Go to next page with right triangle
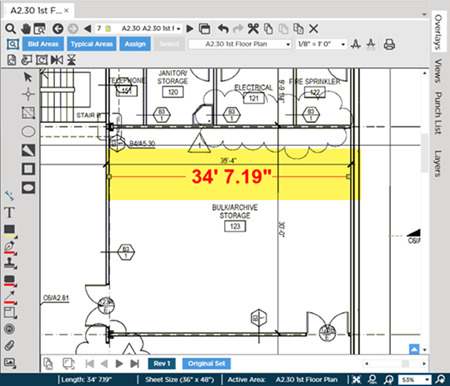 [x=190, y=29]
